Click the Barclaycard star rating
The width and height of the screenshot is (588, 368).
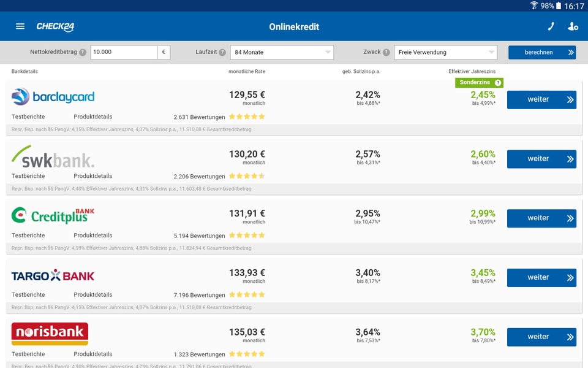click(247, 117)
